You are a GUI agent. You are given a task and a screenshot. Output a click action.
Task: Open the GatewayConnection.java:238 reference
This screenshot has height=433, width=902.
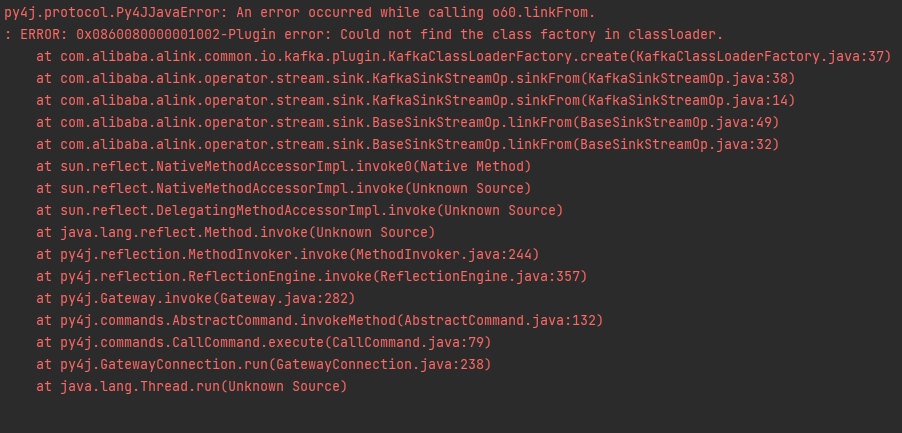tap(382, 364)
